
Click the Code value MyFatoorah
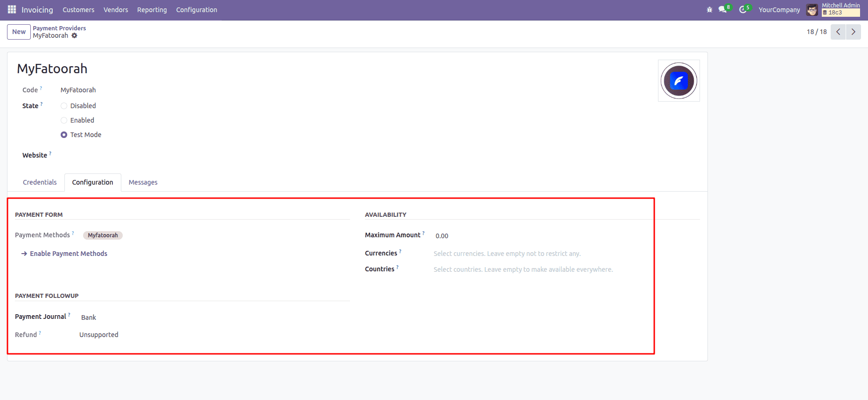click(x=78, y=90)
